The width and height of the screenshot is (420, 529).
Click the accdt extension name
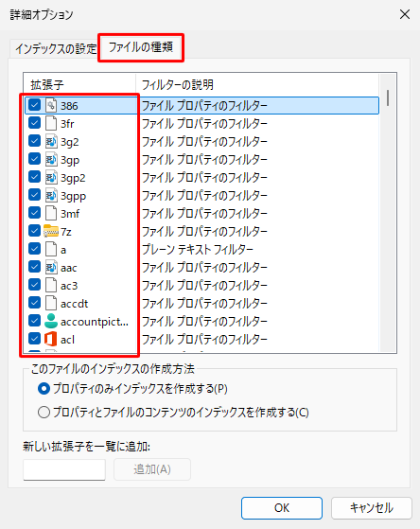pos(74,304)
